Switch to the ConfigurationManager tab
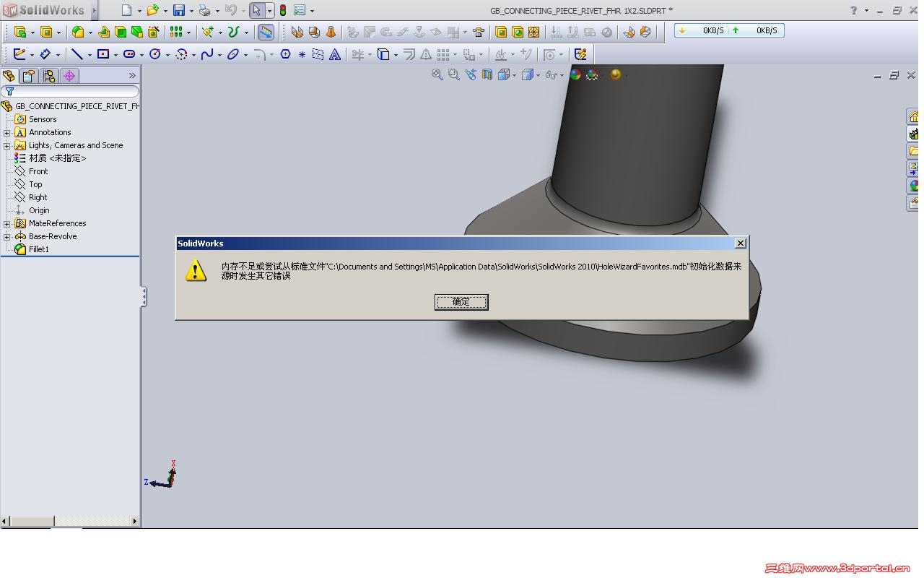 [49, 76]
